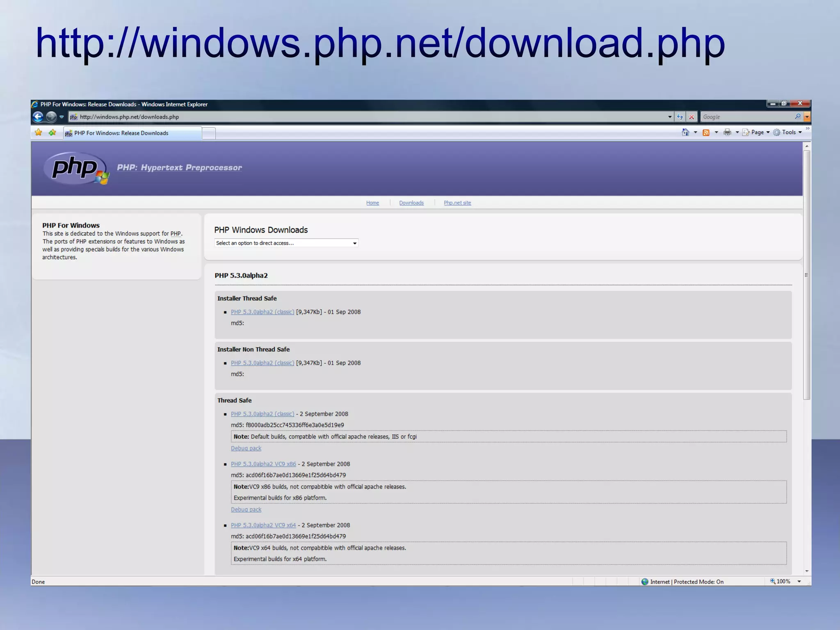Image resolution: width=840 pixels, height=630 pixels.
Task: Click the address bar URL field
Action: 371,117
